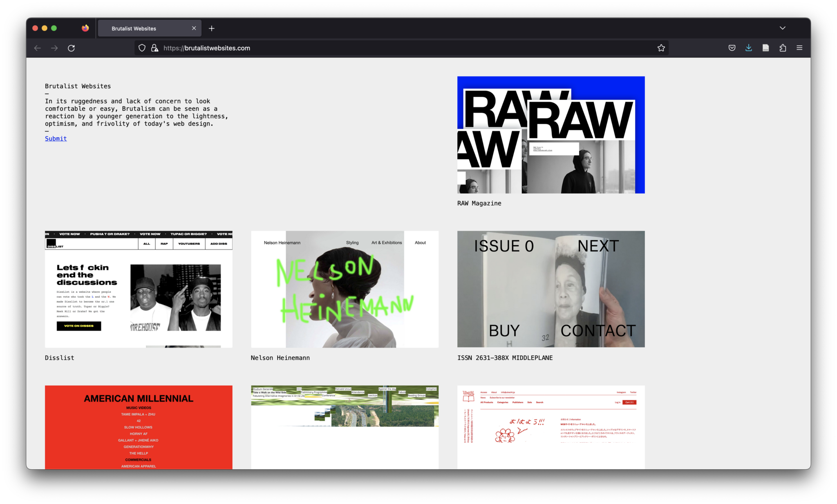The height and width of the screenshot is (504, 837).
Task: Open the Extensions puzzle icon
Action: (x=783, y=48)
